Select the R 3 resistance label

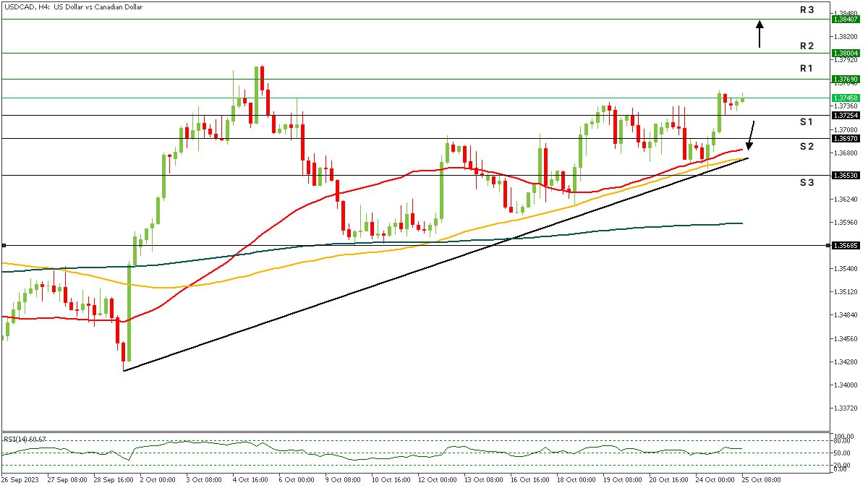click(x=807, y=9)
